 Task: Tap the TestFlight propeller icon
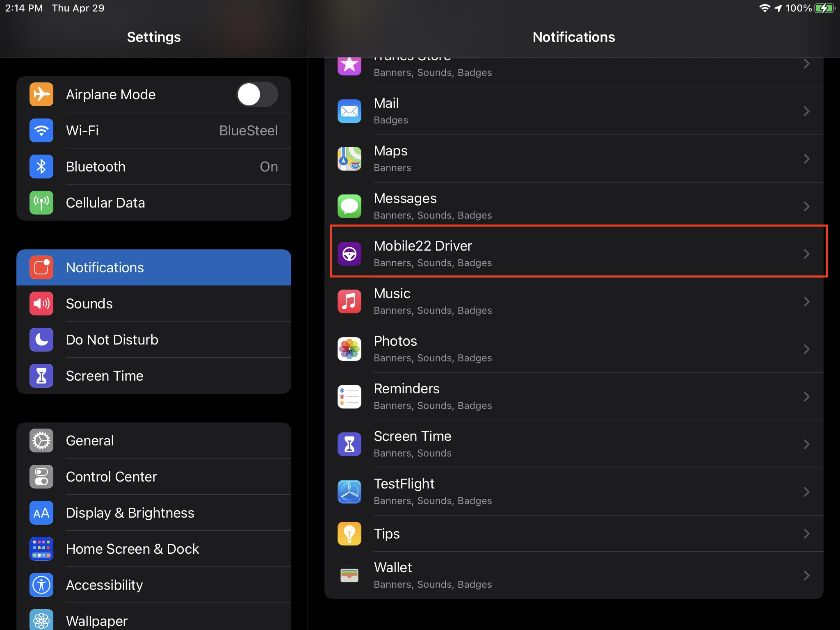click(349, 492)
